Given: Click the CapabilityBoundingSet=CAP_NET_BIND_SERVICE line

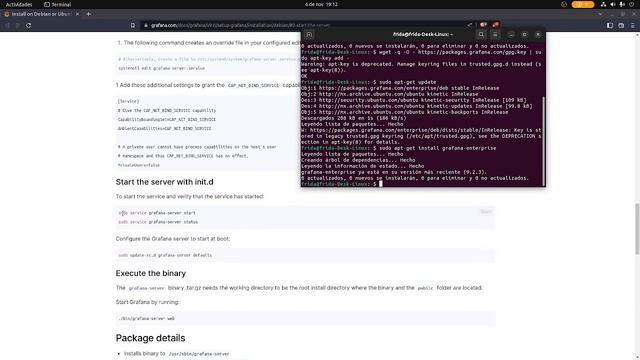Looking at the screenshot, I should (167, 120).
